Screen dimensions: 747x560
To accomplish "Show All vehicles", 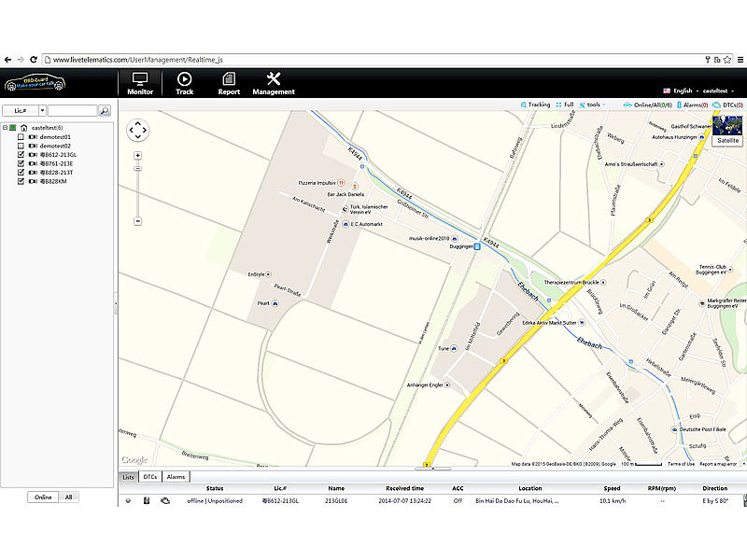I will pyautogui.click(x=68, y=497).
